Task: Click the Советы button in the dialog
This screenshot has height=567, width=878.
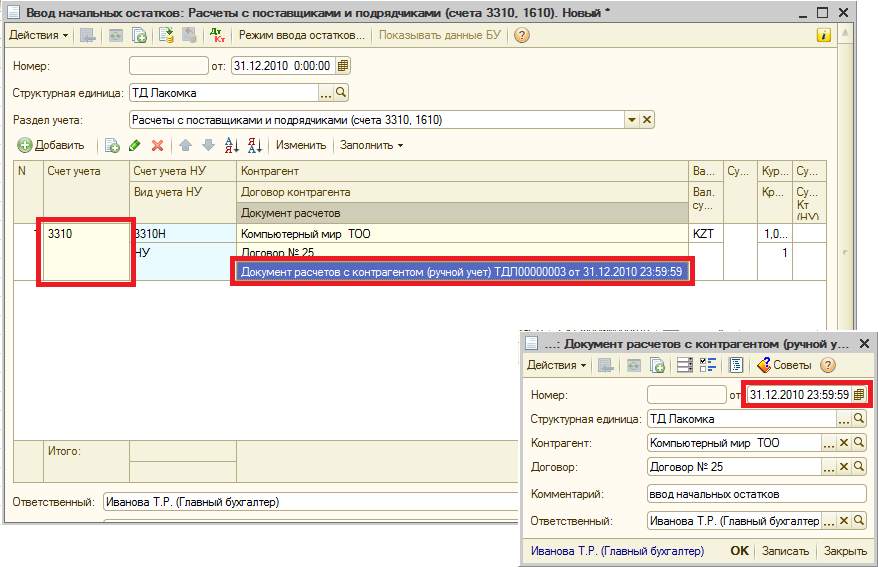Action: (x=784, y=365)
